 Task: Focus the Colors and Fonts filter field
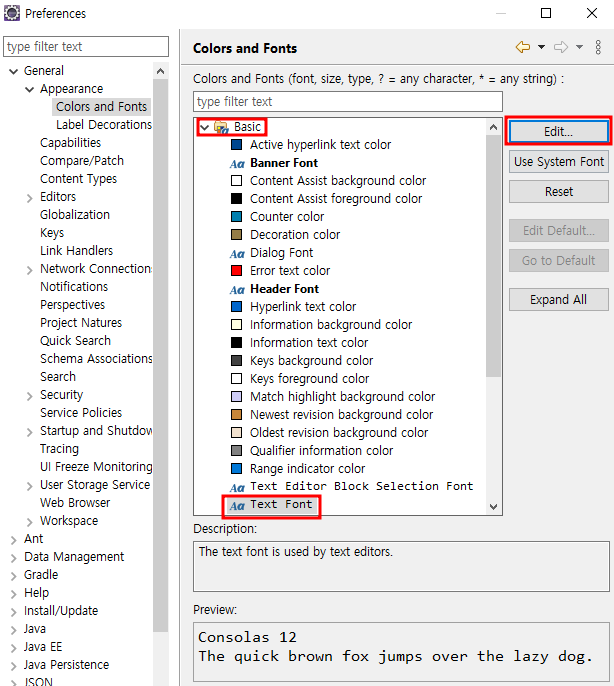click(347, 102)
